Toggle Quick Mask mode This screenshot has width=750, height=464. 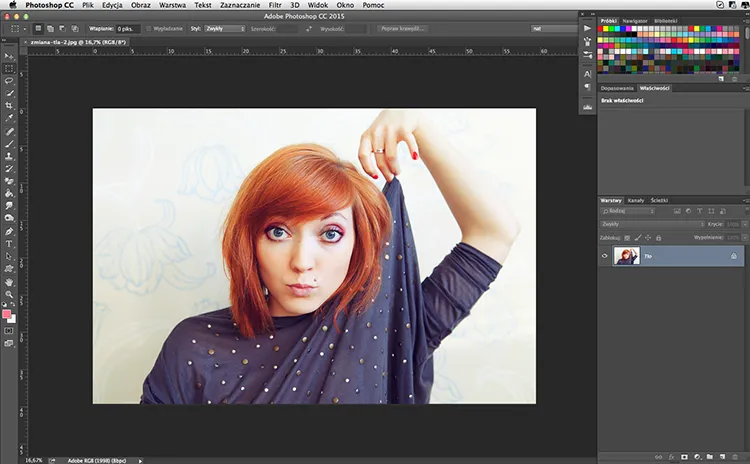pyautogui.click(x=9, y=331)
